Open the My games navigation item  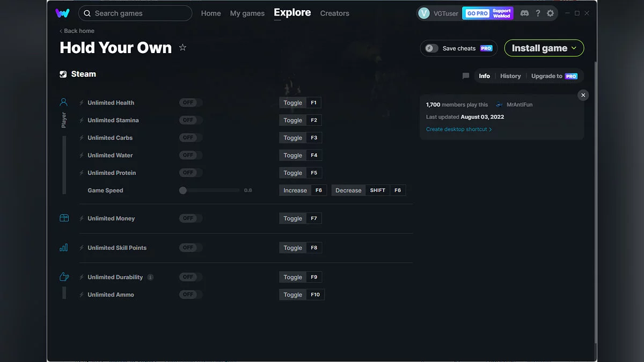tap(247, 13)
